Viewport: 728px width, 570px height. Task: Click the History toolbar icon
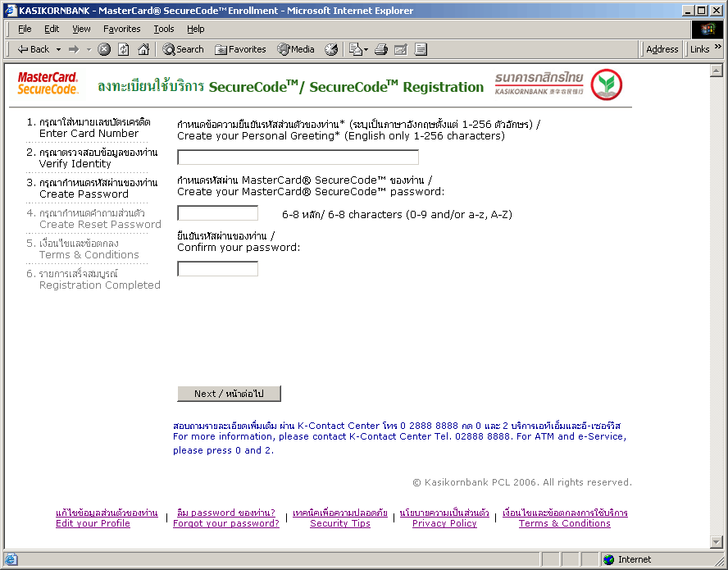tap(331, 49)
